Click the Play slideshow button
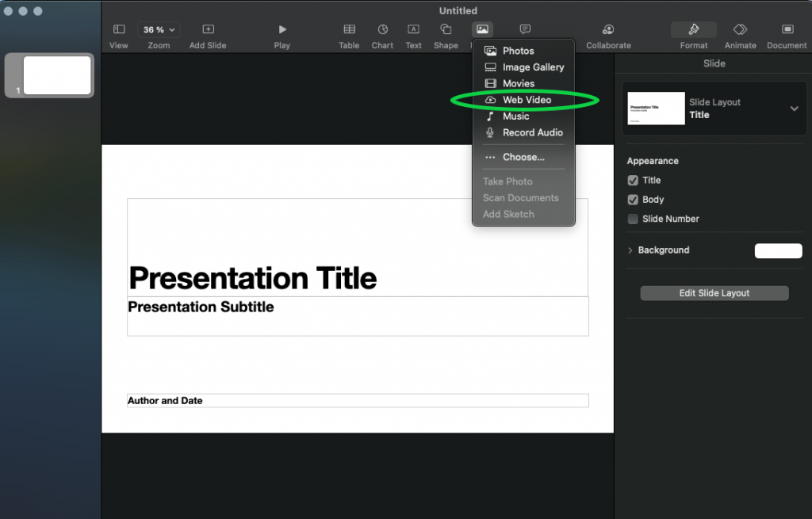The height and width of the screenshot is (519, 812). click(282, 30)
